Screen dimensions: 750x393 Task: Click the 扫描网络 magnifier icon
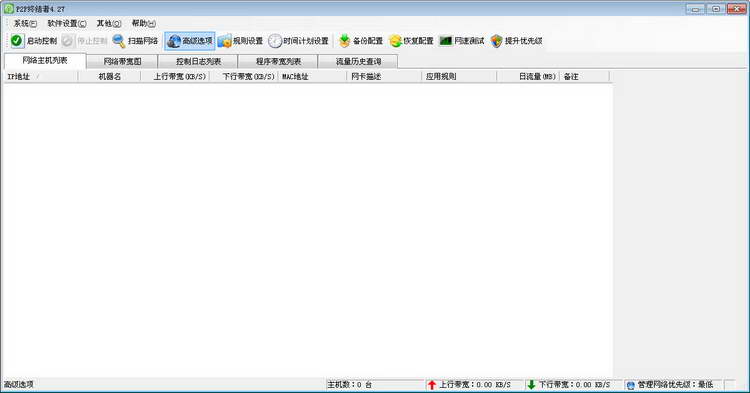(119, 41)
